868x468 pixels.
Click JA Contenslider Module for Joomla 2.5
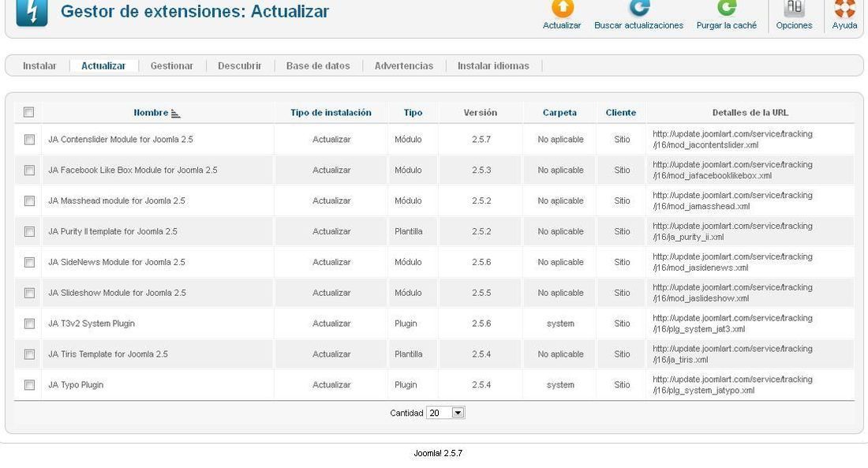coord(121,140)
